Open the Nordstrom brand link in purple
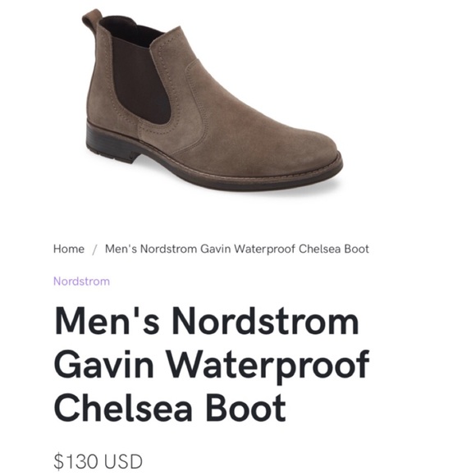 click(x=82, y=281)
